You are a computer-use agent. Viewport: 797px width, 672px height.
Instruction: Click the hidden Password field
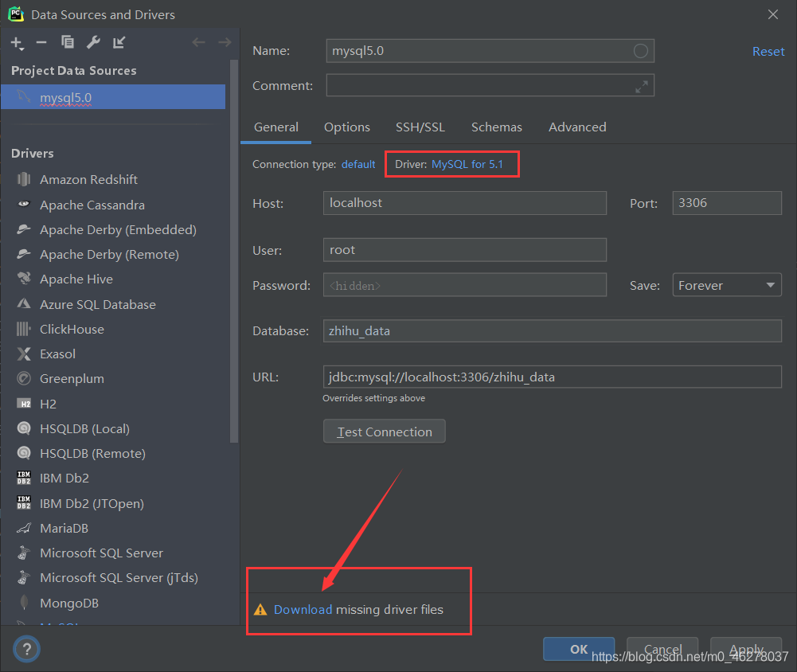click(464, 285)
